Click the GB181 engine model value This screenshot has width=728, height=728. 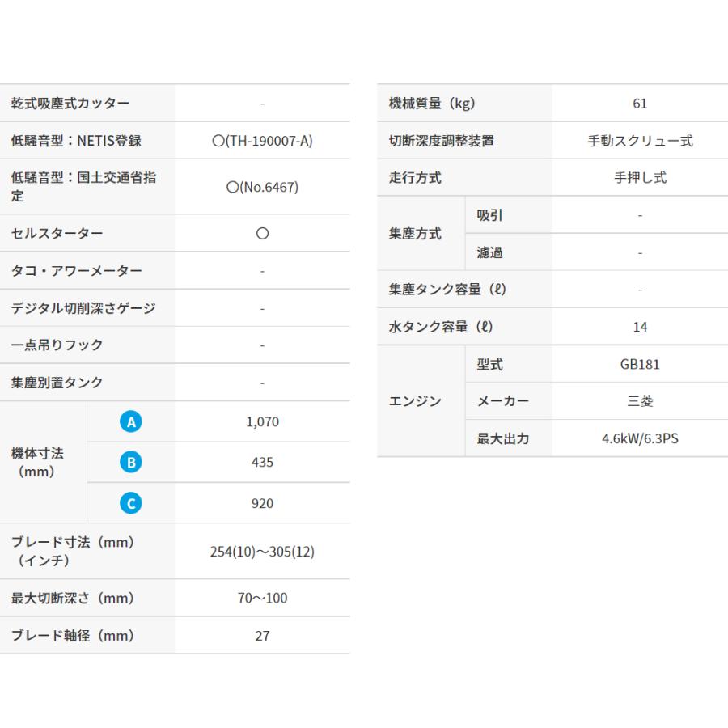pyautogui.click(x=640, y=365)
